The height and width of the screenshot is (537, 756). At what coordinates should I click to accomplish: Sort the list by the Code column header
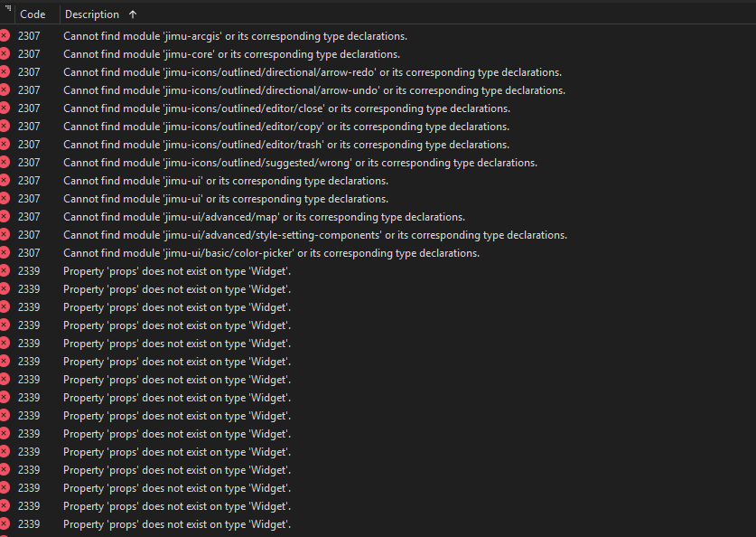[33, 14]
